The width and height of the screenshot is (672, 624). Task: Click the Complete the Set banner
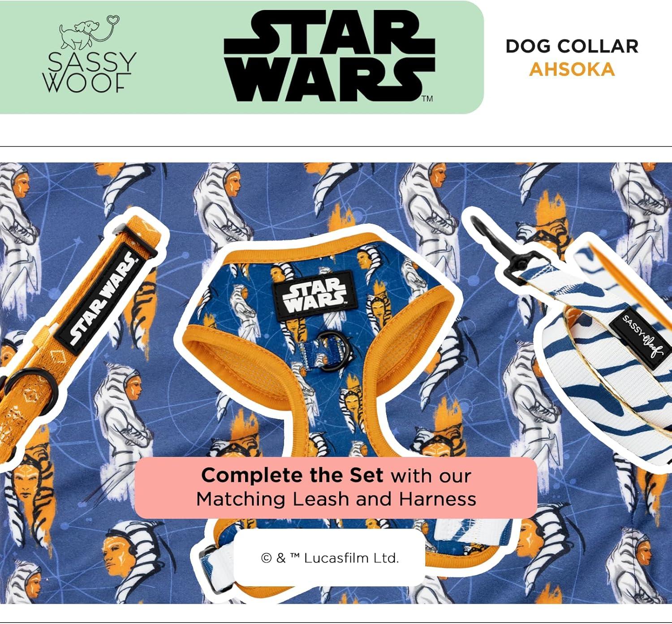pyautogui.click(x=336, y=488)
